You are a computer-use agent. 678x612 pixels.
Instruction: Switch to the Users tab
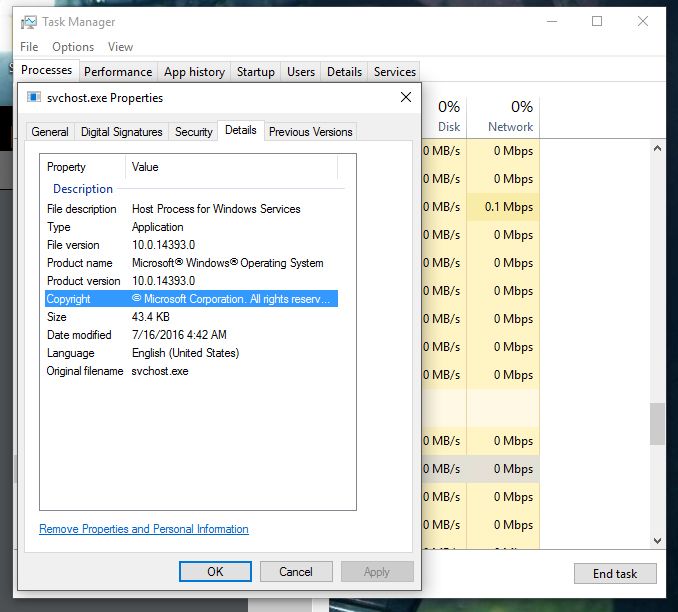pyautogui.click(x=301, y=72)
